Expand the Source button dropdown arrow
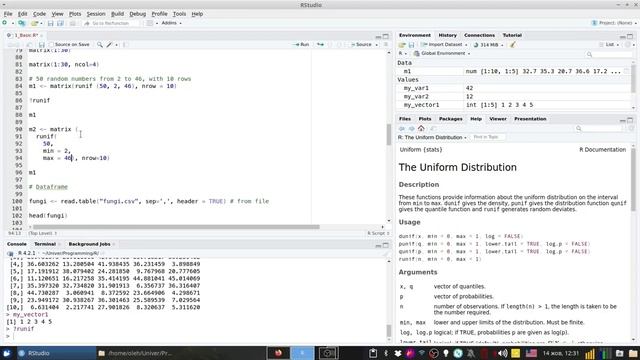640x360 pixels. 377,44
